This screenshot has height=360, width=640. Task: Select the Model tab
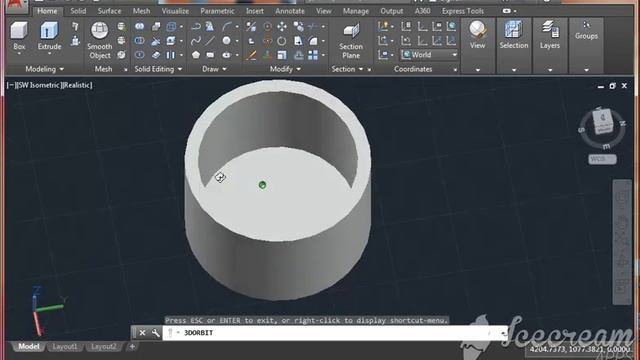tap(29, 347)
